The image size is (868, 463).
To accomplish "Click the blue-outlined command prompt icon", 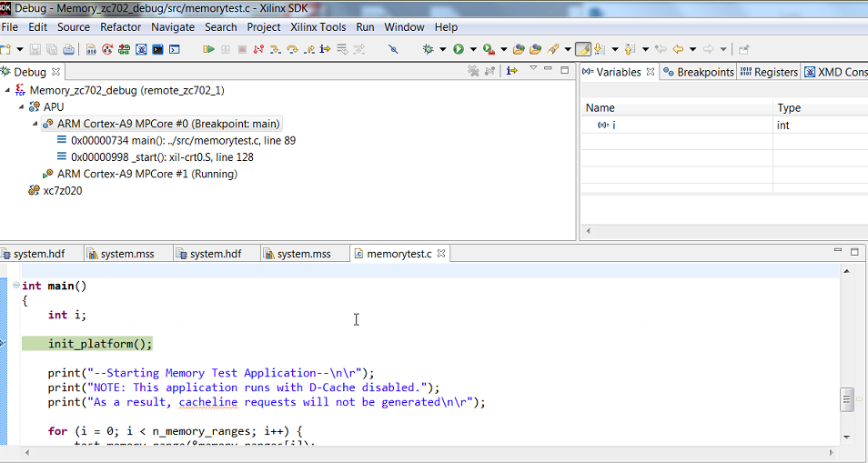I will click(175, 49).
